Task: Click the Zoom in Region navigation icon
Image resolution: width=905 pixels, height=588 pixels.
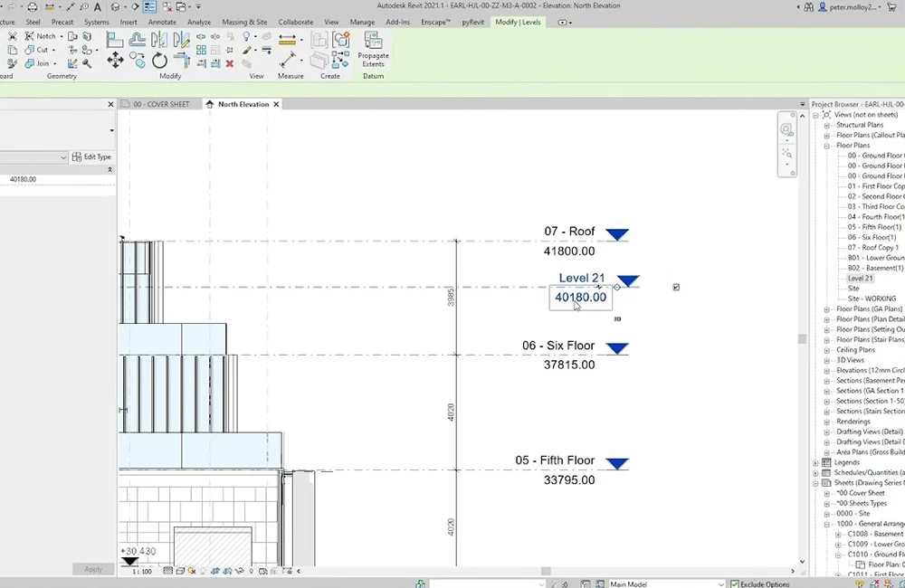Action: pyautogui.click(x=786, y=154)
